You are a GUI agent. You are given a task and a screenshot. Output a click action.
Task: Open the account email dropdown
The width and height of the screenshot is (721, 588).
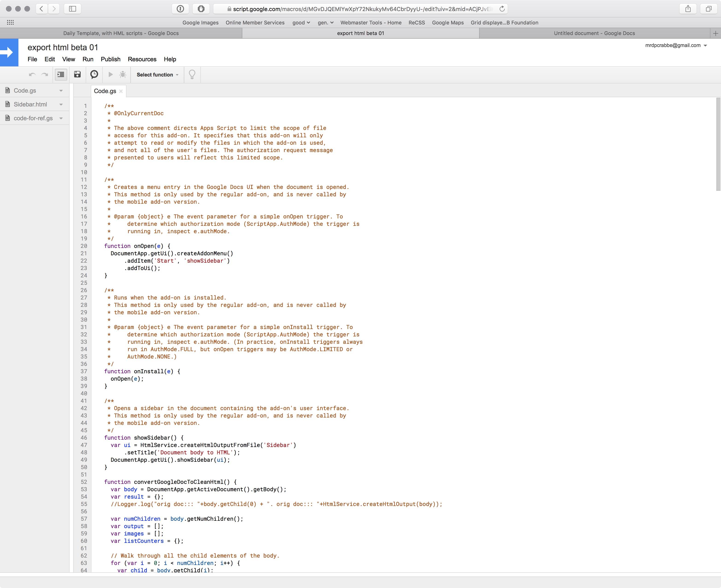coord(705,46)
